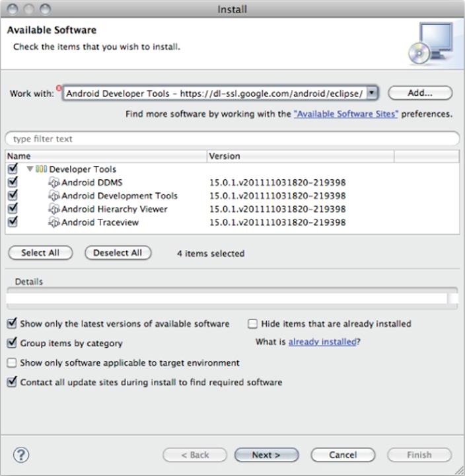Screen dimensions: 465x476
Task: Click the Android DDMS plugin icon
Action: (54, 182)
